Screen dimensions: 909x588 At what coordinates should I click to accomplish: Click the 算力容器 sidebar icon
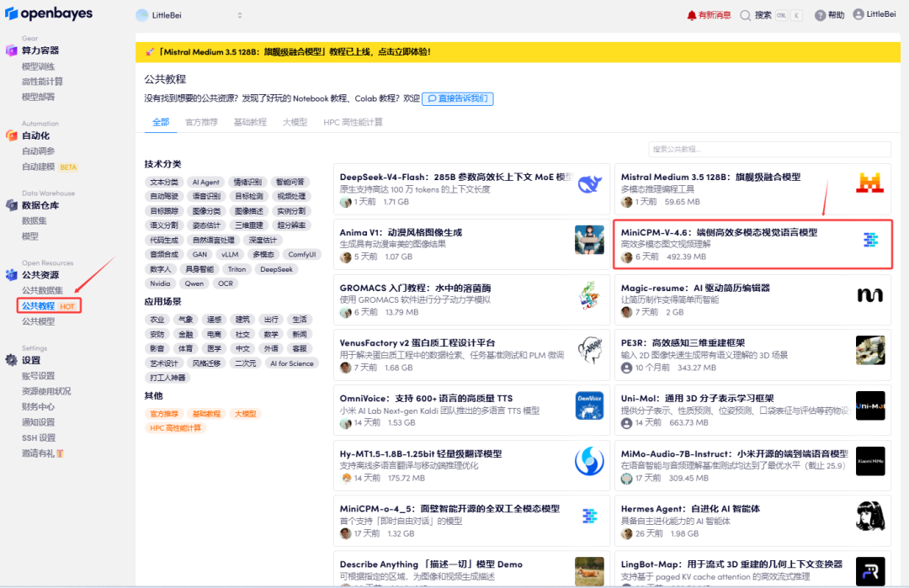[x=11, y=50]
